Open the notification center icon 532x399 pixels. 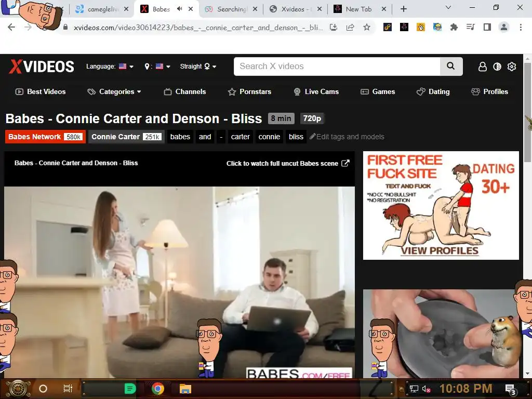(511, 389)
